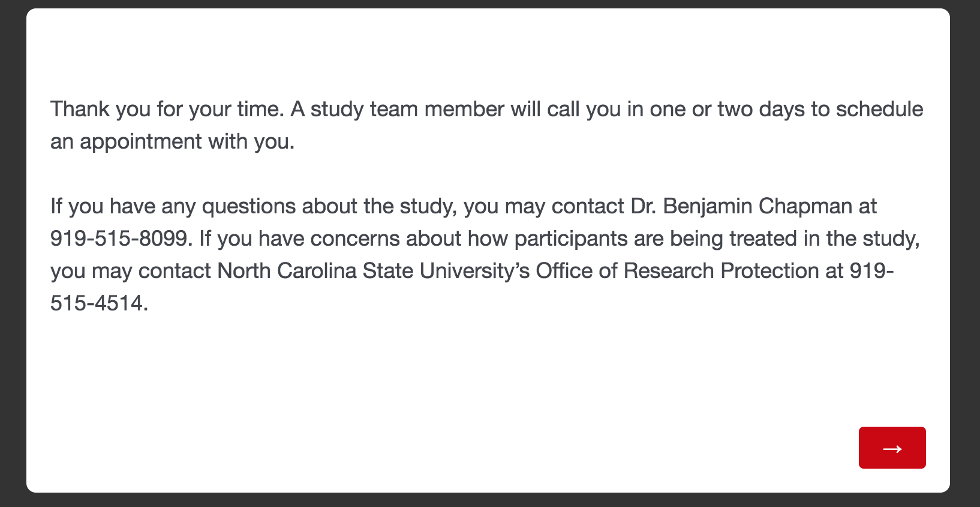Screen dimensions: 980x507
Task: Click 'Office of Research Protection' text
Action: 677,271
